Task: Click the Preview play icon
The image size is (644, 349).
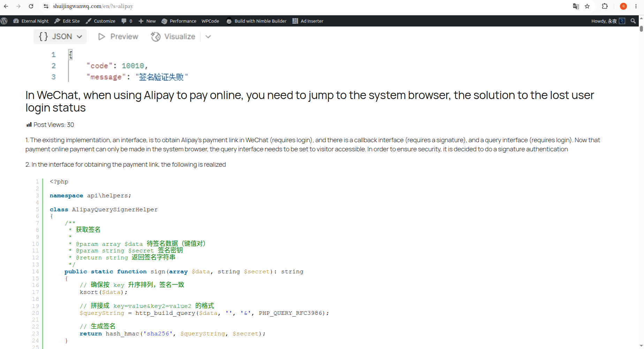Action: [x=101, y=37]
